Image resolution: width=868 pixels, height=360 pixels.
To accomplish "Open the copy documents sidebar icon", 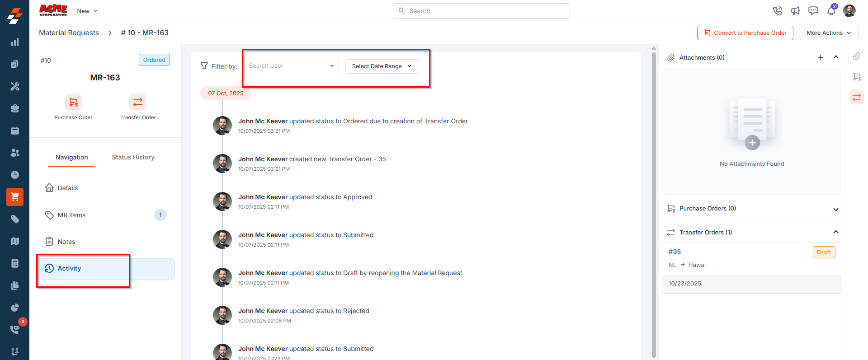I will [x=15, y=285].
